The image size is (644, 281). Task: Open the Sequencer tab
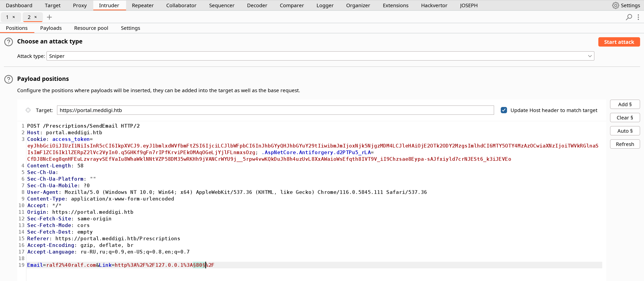point(221,5)
